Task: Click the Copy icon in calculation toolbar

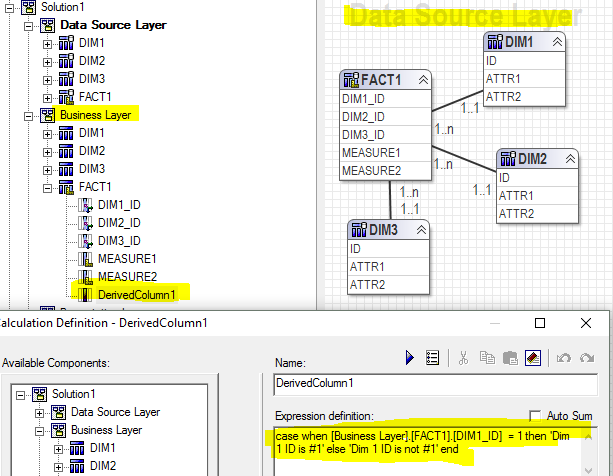Action: pos(487,358)
